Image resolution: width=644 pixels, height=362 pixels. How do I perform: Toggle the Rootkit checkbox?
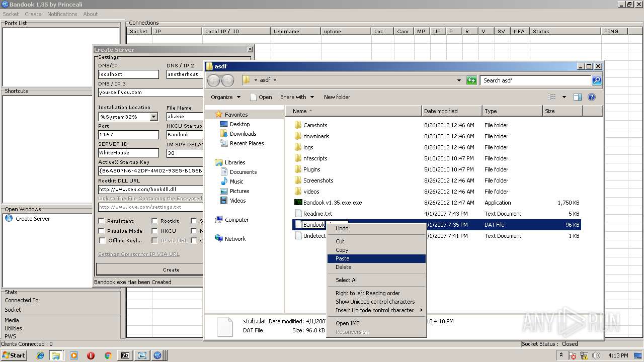(x=154, y=221)
